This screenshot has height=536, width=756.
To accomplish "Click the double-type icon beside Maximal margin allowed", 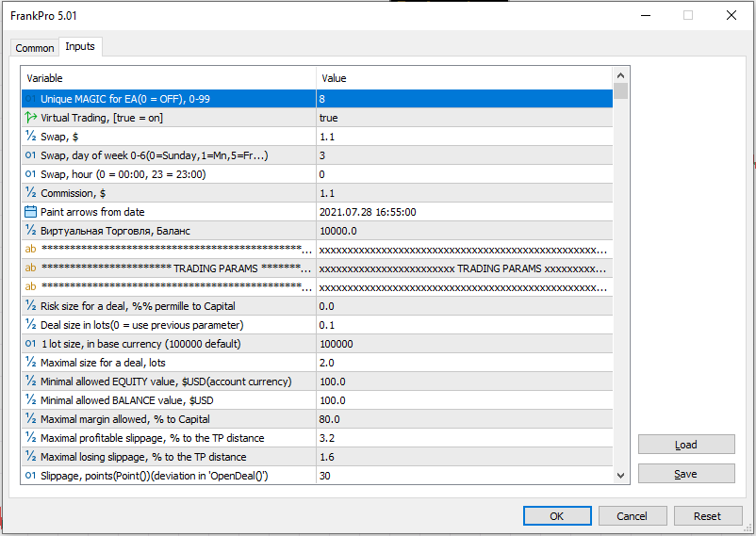I will (30, 419).
